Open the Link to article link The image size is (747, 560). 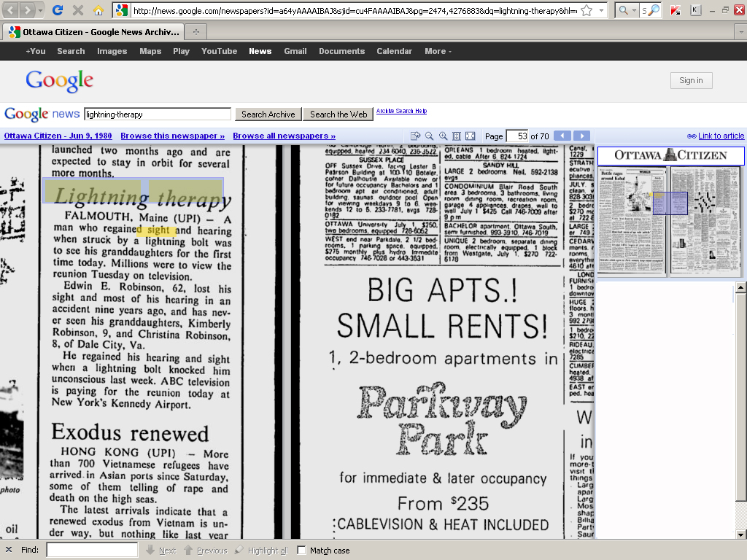point(721,136)
